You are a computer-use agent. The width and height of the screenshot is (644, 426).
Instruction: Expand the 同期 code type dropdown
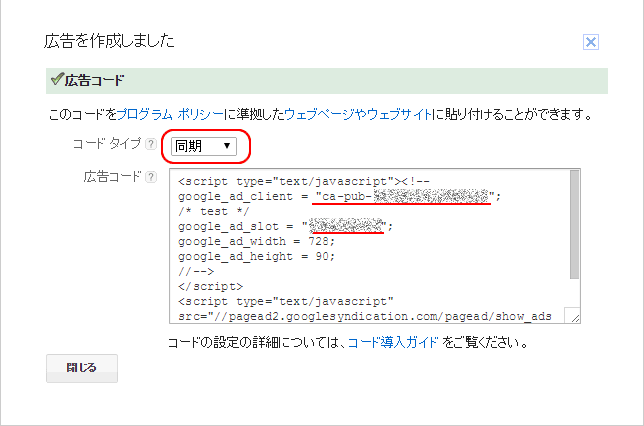pyautogui.click(x=204, y=146)
